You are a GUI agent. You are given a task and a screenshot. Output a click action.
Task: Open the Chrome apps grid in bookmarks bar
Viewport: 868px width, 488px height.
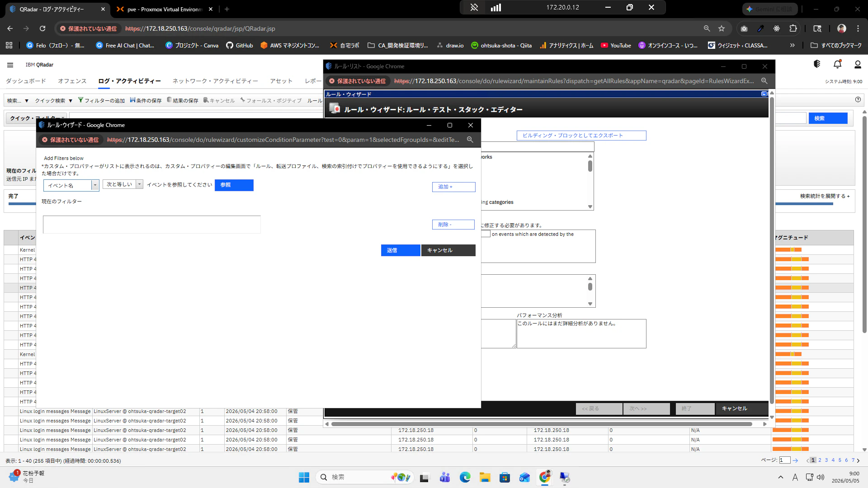click(x=9, y=45)
